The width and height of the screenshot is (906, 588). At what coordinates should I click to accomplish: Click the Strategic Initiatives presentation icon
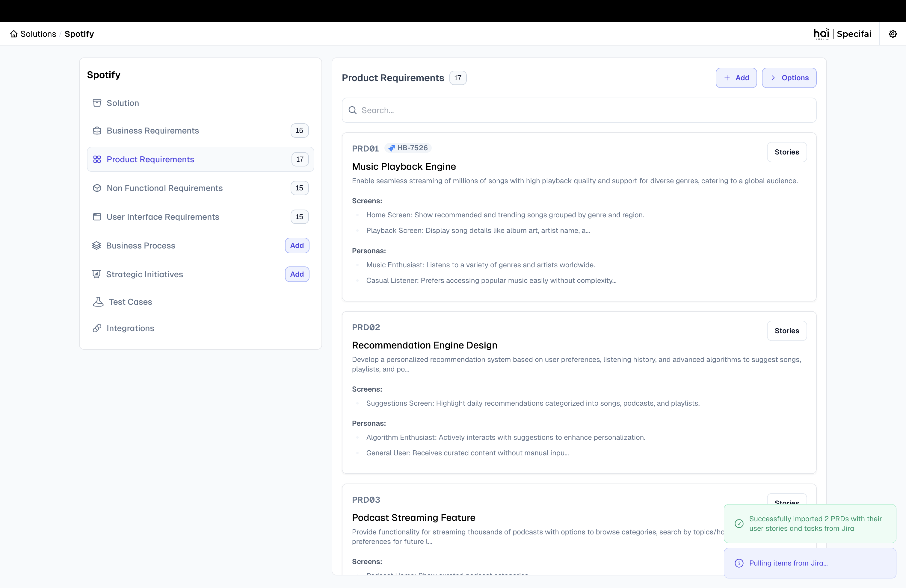click(x=96, y=274)
